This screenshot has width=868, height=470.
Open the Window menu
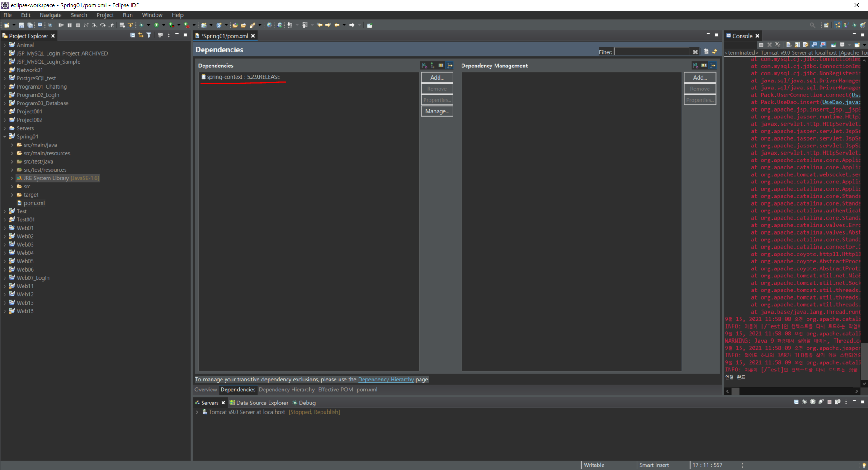click(152, 15)
